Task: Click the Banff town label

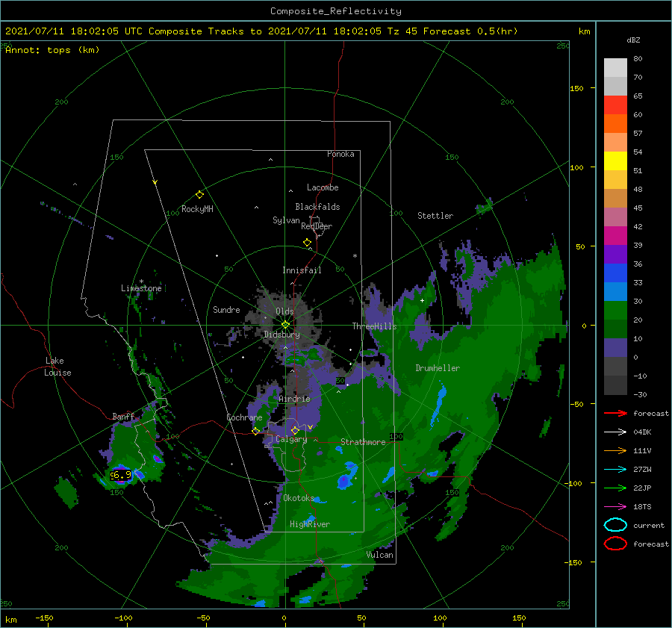Action: point(123,416)
